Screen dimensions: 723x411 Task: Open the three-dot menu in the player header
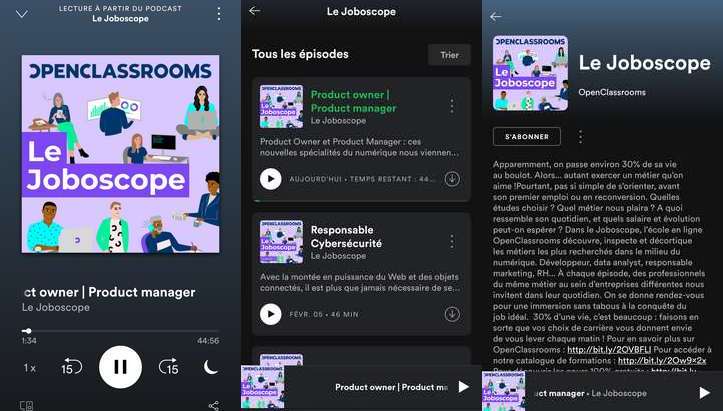tap(219, 14)
